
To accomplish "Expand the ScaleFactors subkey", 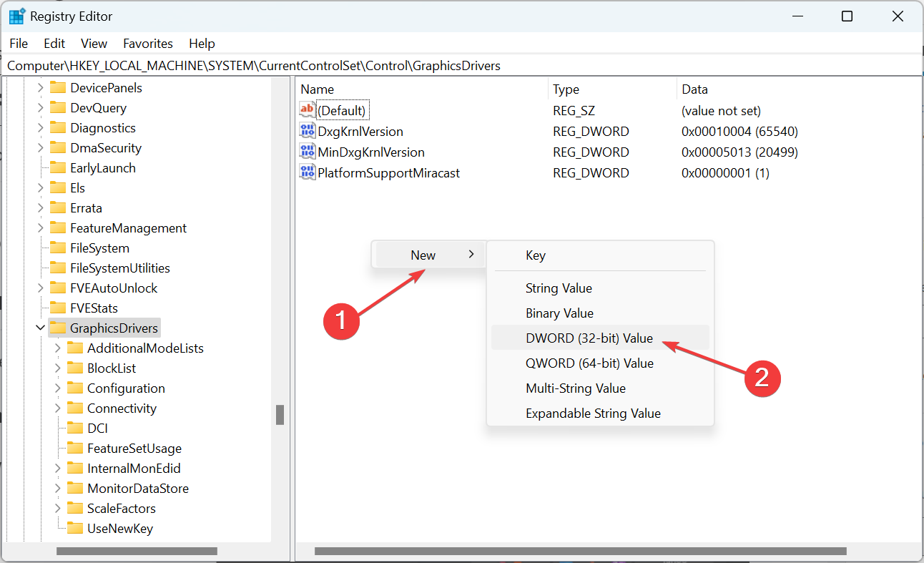I will click(58, 508).
